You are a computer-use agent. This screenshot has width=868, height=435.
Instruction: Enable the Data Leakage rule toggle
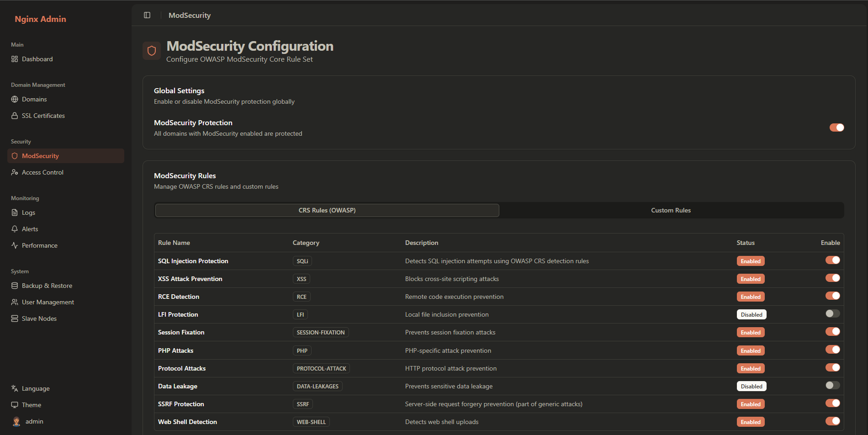(x=832, y=385)
